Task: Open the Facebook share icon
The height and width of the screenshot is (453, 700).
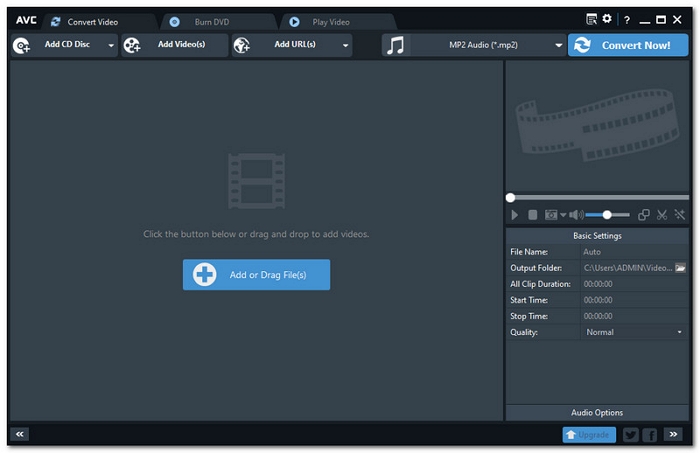Action: click(x=650, y=435)
